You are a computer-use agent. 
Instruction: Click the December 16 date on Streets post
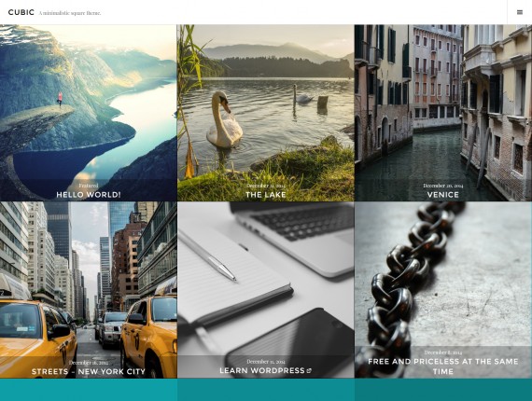pos(89,363)
